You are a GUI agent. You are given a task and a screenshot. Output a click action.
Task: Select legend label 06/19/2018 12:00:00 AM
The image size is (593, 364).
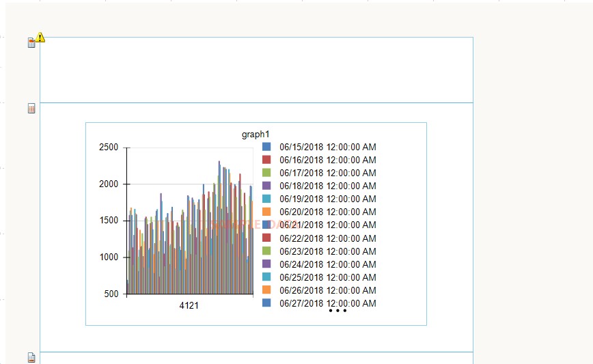[x=328, y=199]
